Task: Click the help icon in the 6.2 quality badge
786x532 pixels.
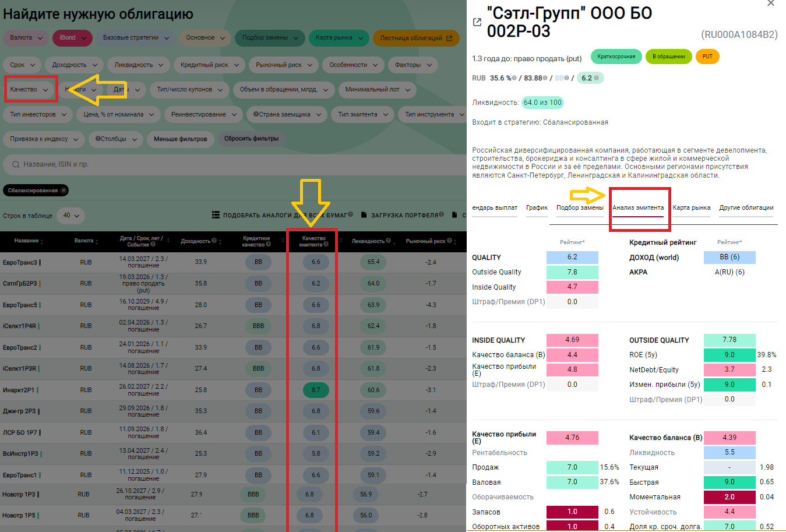Action: tap(597, 78)
